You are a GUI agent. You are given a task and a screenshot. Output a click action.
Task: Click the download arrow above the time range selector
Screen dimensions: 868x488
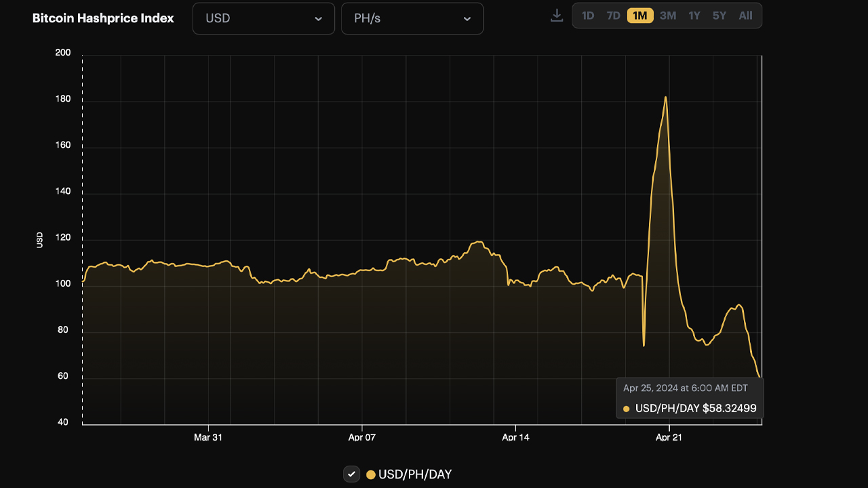coord(556,15)
